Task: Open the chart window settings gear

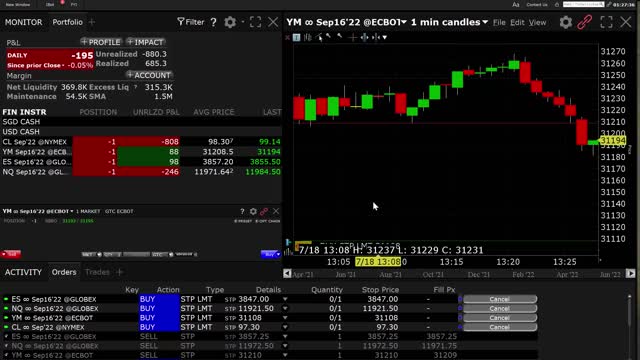Action: (565, 22)
